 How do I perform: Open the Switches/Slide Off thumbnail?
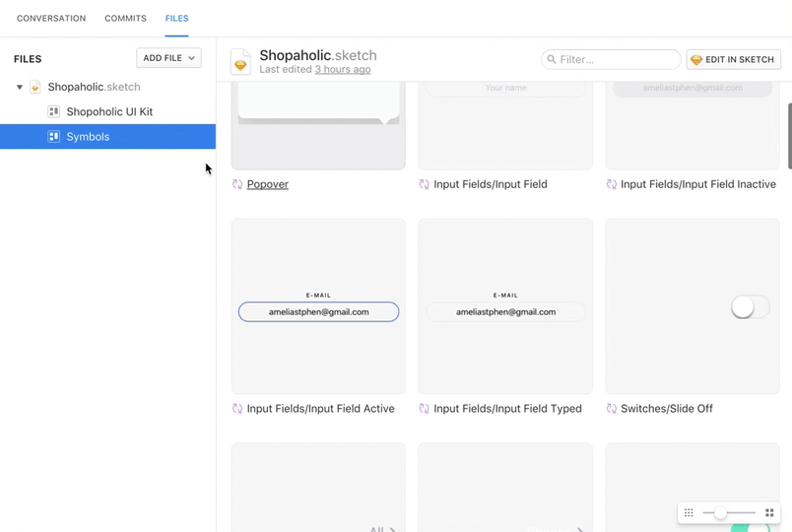click(x=693, y=306)
